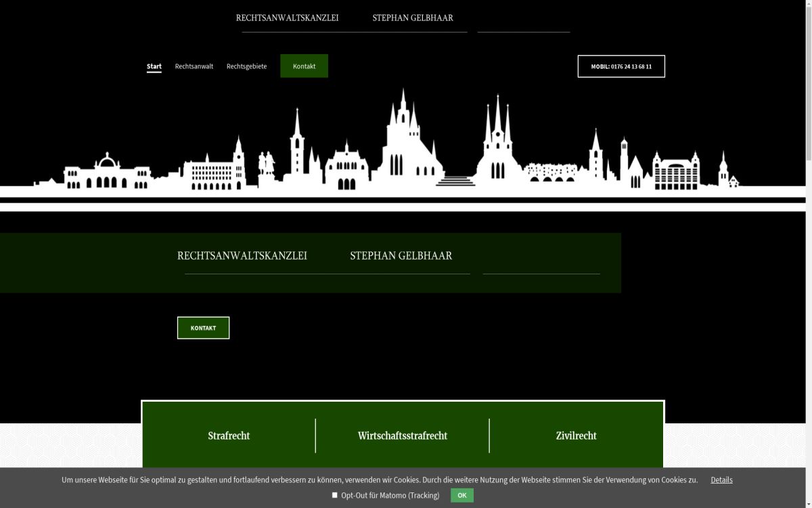Screen dimensions: 812x508
Task: Toggle the Matomo tracking opt-out checkbox
Action: pos(334,495)
